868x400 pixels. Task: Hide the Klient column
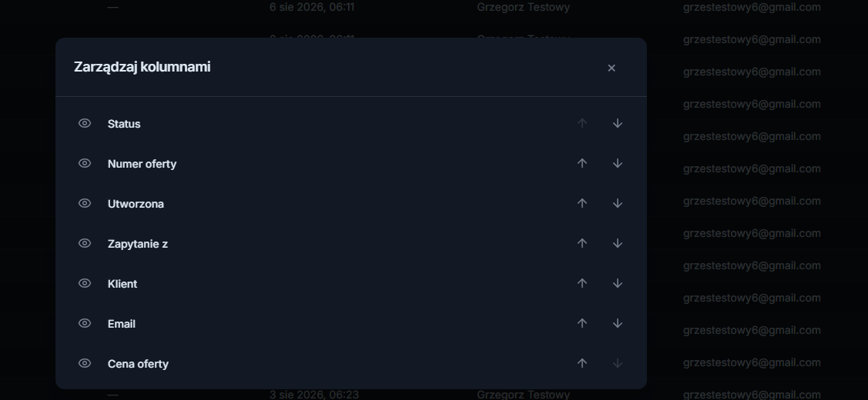pos(85,283)
